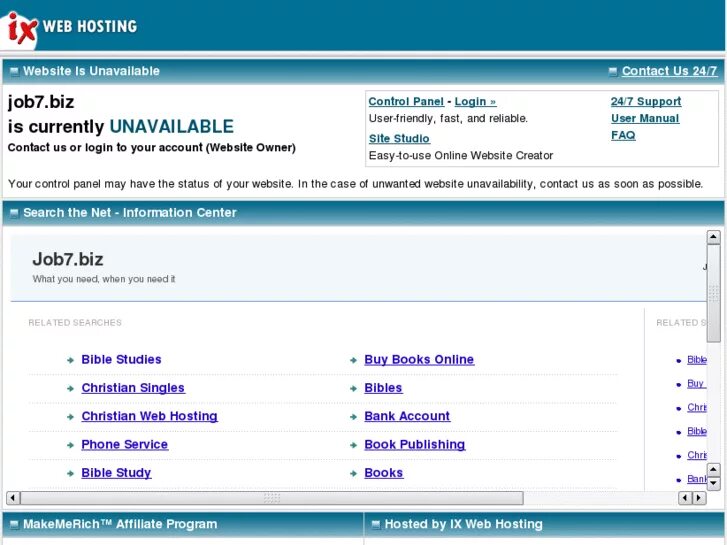
Task: Click the Hosted by IX Web Hosting header
Action: (x=464, y=524)
